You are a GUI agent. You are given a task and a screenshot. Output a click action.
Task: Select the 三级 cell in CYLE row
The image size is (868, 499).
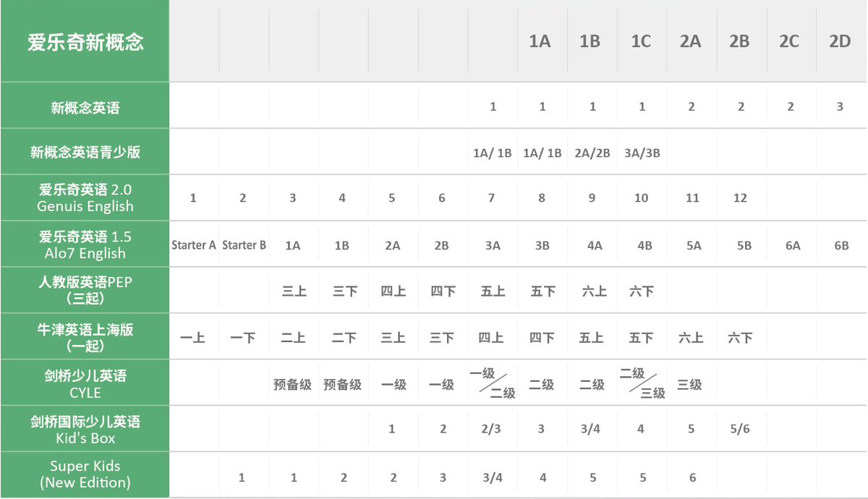[689, 385]
